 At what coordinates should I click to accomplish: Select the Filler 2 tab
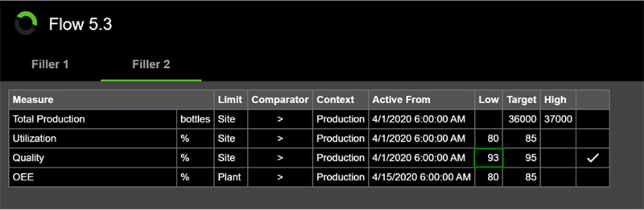pyautogui.click(x=151, y=65)
